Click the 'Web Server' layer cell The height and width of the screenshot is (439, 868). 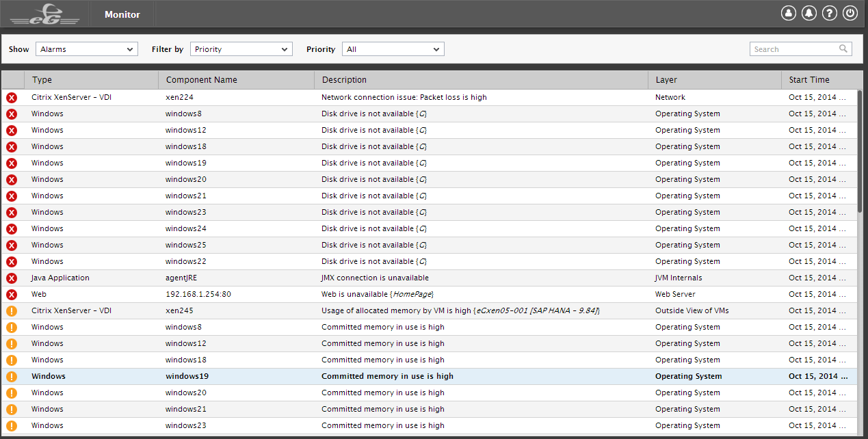675,294
